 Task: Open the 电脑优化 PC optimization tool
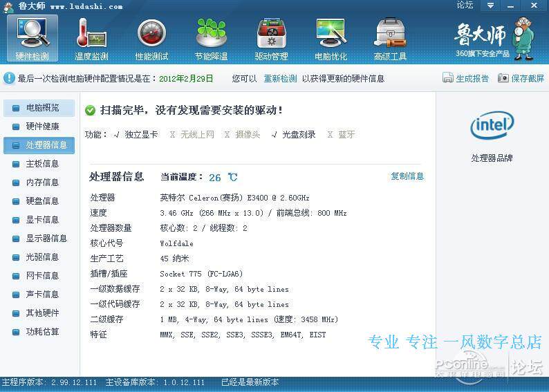pyautogui.click(x=331, y=39)
